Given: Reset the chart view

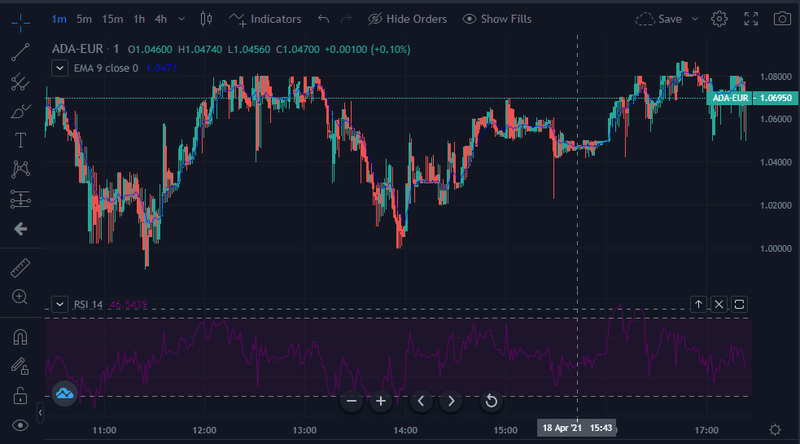Looking at the screenshot, I should coord(491,401).
